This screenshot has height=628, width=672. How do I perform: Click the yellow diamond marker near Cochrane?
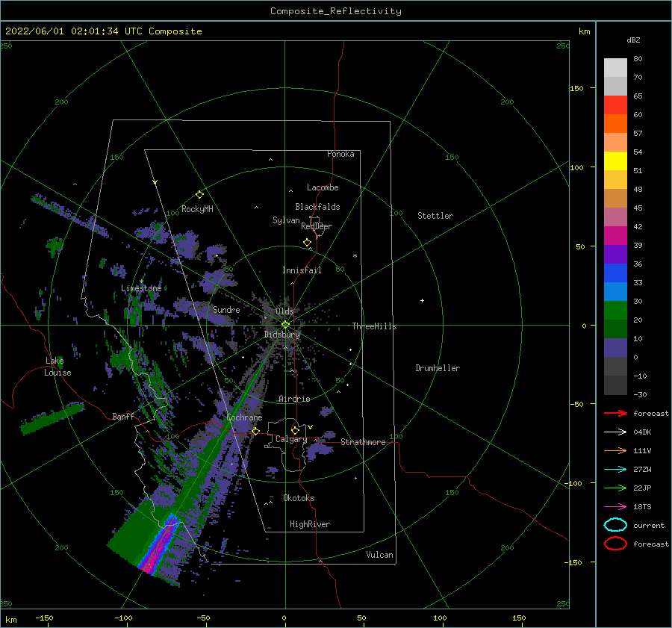256,431
